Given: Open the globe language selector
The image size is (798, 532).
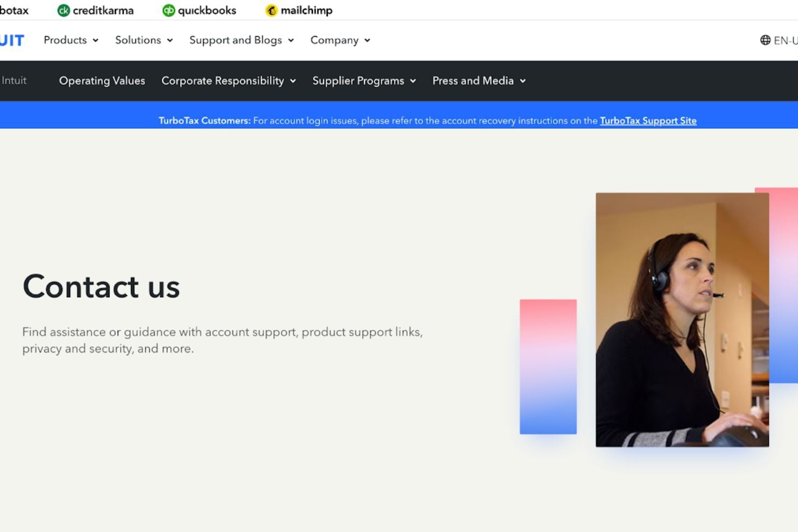Looking at the screenshot, I should click(765, 40).
